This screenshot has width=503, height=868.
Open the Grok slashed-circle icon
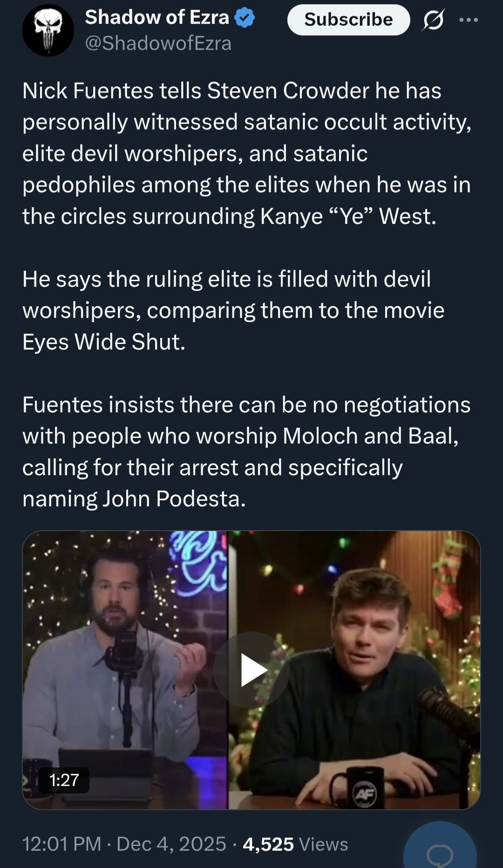[434, 20]
